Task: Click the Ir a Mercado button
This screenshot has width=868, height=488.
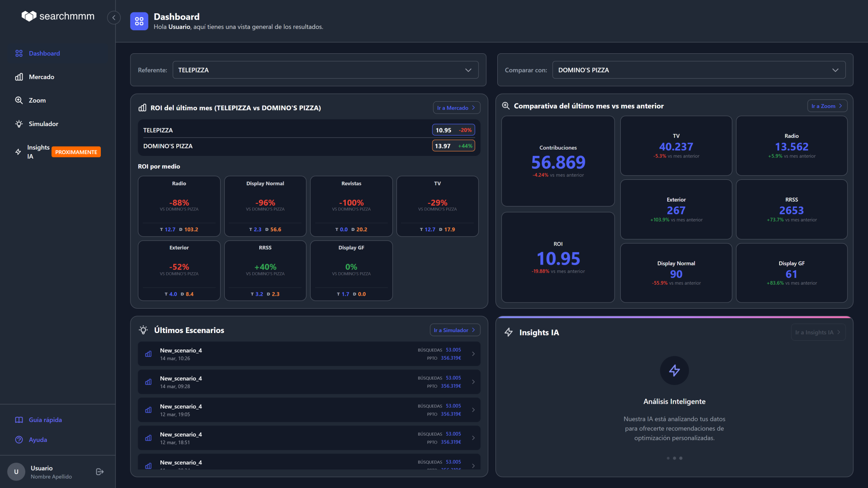Action: (456, 107)
